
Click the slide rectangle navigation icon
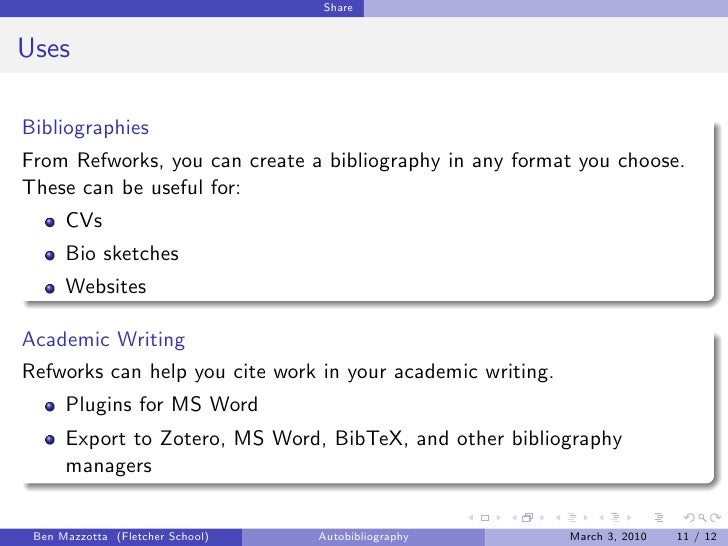click(x=485, y=518)
